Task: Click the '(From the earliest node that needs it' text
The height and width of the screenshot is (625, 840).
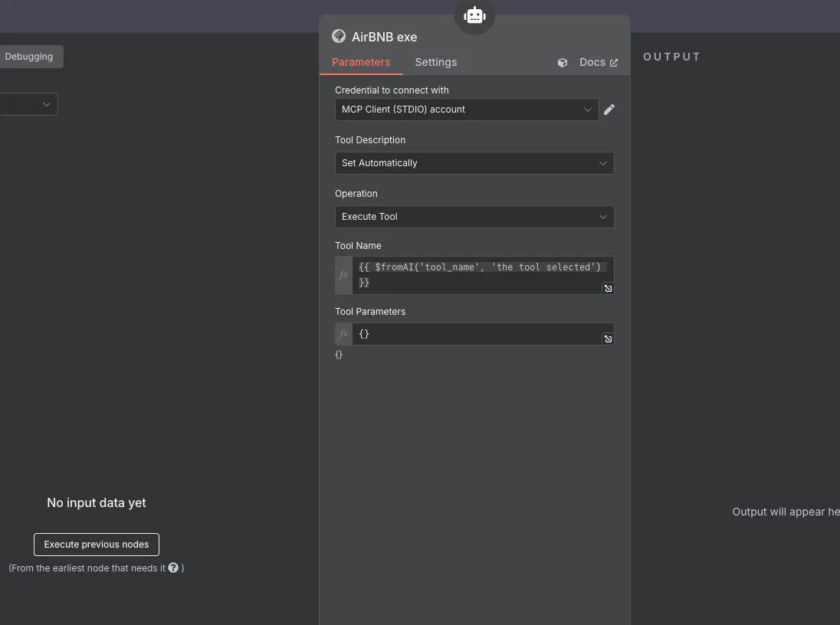Action: tap(87, 568)
